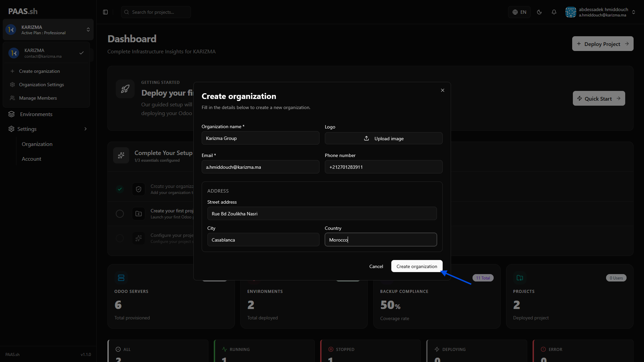Edit Street address field Rue Bd Zoulikha Nasri
The width and height of the screenshot is (644, 362).
coord(322,213)
